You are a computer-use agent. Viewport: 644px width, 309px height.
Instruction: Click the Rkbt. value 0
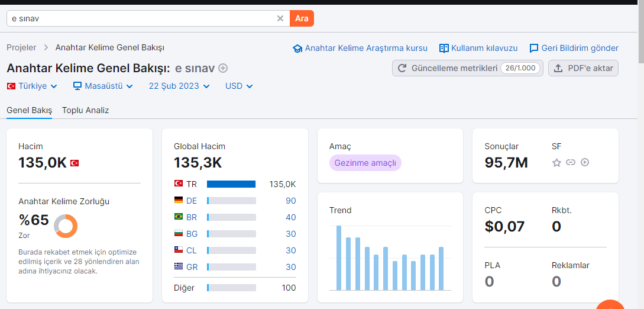pyautogui.click(x=556, y=226)
